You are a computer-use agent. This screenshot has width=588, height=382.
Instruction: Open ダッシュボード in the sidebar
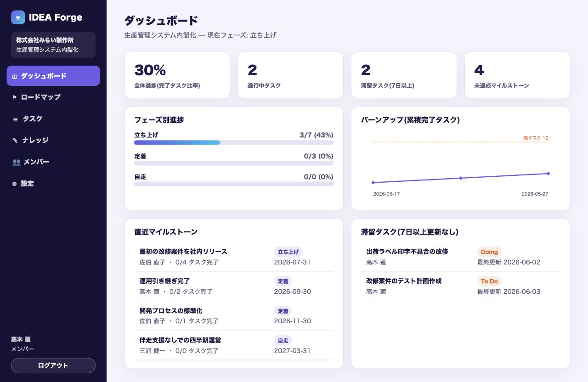pos(53,76)
